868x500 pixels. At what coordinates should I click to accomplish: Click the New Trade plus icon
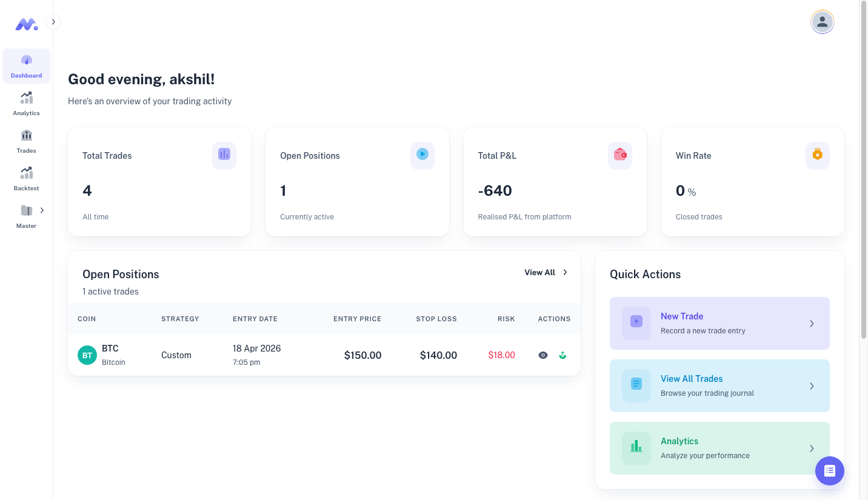[x=636, y=323]
